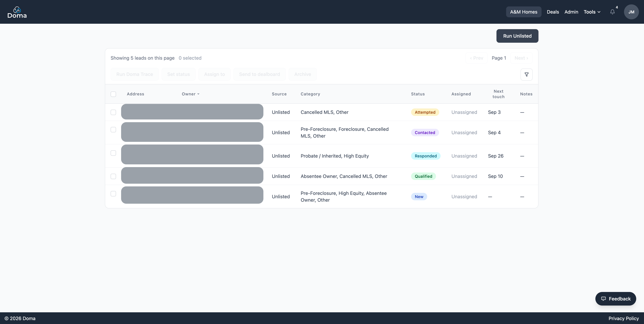Open the JM user avatar

[x=631, y=12]
